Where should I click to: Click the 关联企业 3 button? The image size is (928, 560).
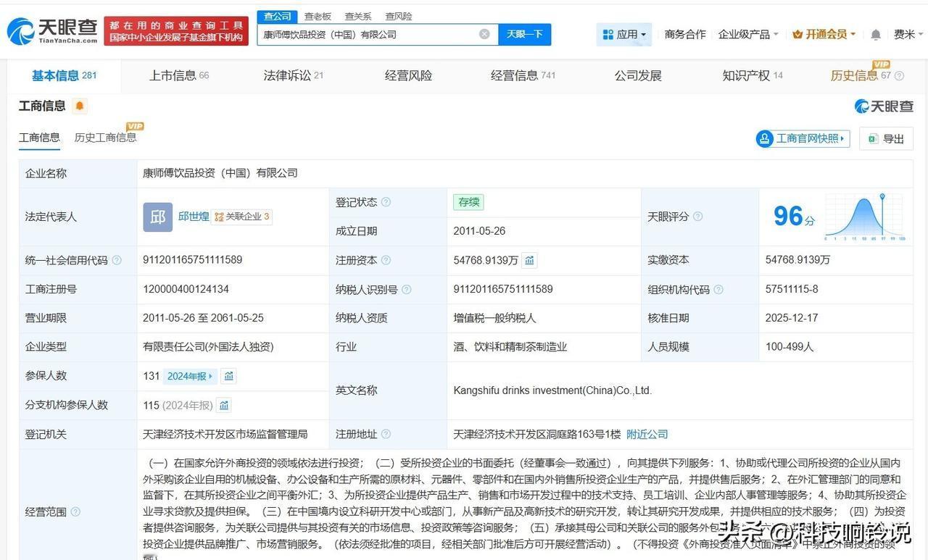(x=242, y=217)
